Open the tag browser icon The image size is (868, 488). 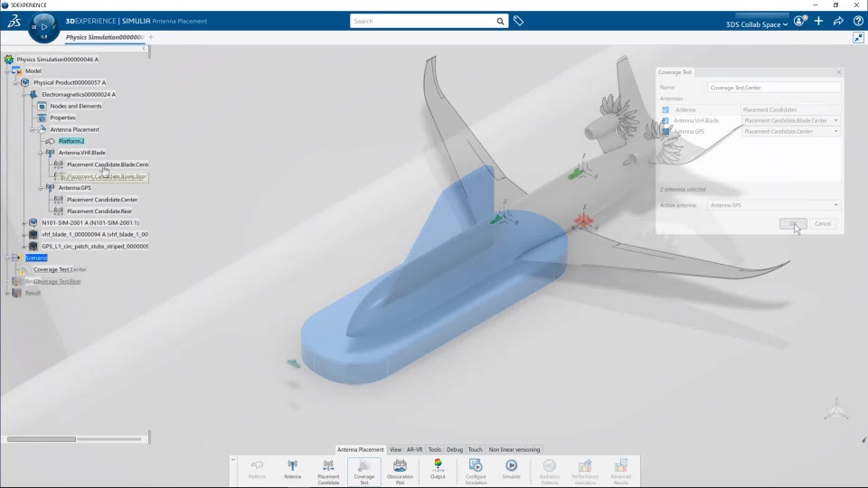coord(518,21)
